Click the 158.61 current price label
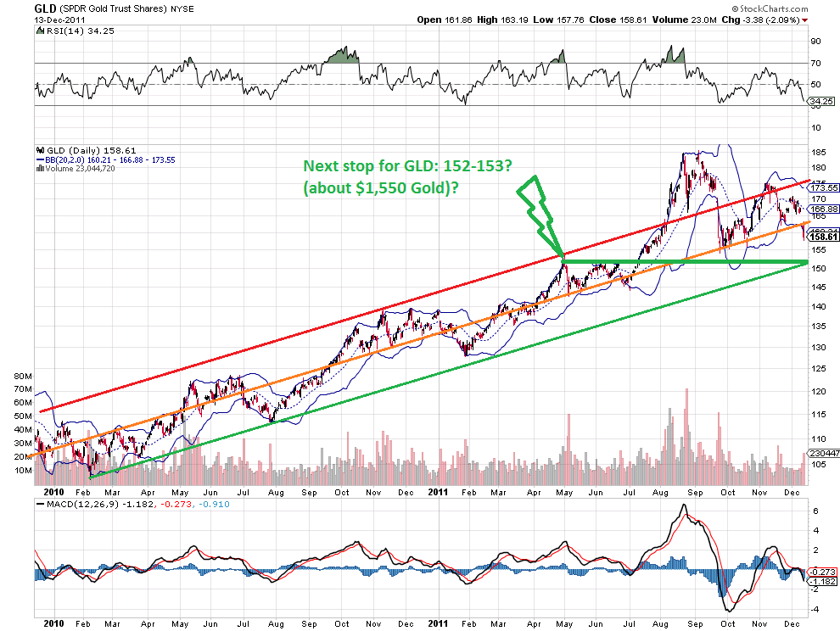Viewport: 840px width, 631px height. pos(823,237)
